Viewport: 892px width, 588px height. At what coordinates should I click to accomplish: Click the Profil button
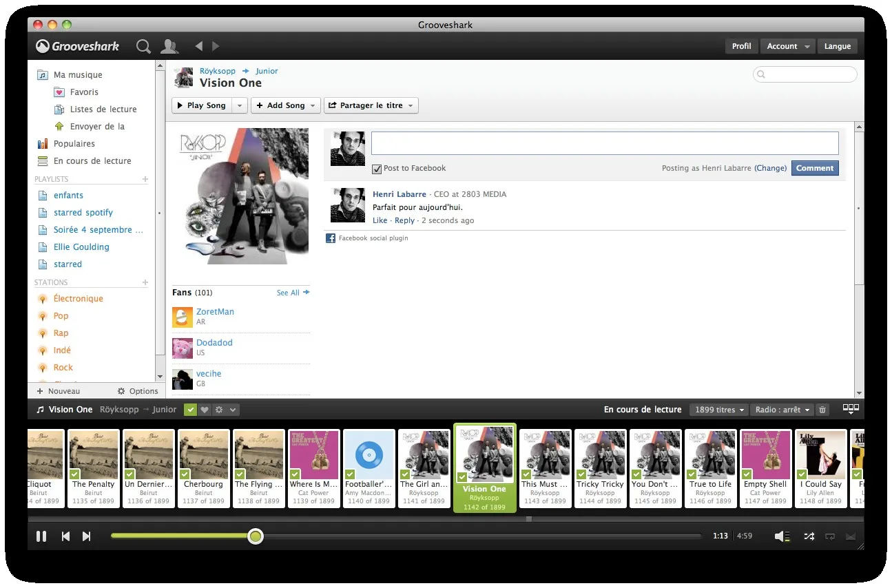coord(741,46)
